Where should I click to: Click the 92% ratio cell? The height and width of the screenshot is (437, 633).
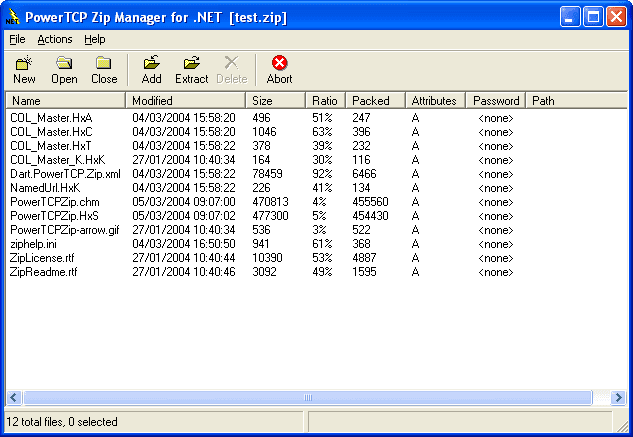(322, 174)
